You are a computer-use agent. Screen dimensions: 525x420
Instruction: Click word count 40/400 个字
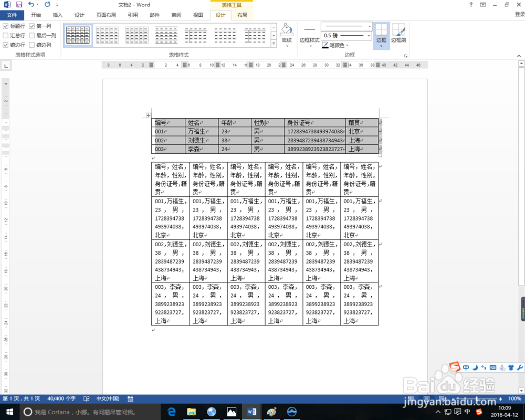(61, 398)
